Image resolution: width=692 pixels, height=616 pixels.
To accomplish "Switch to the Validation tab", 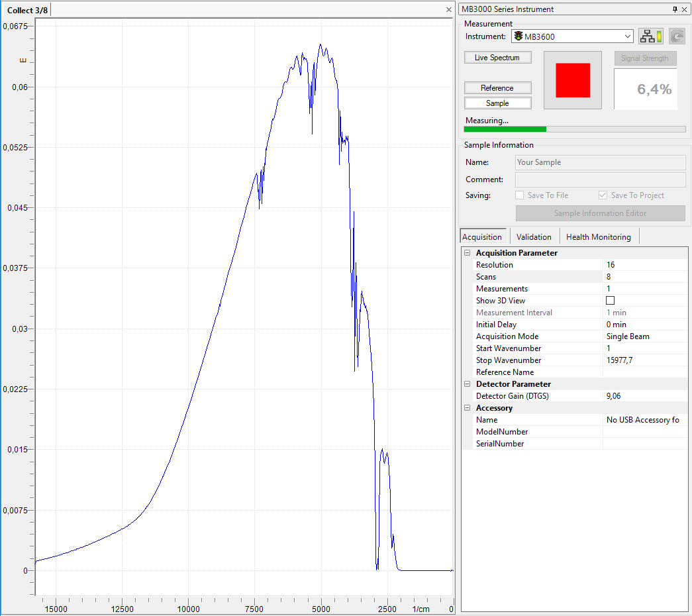I will click(534, 236).
